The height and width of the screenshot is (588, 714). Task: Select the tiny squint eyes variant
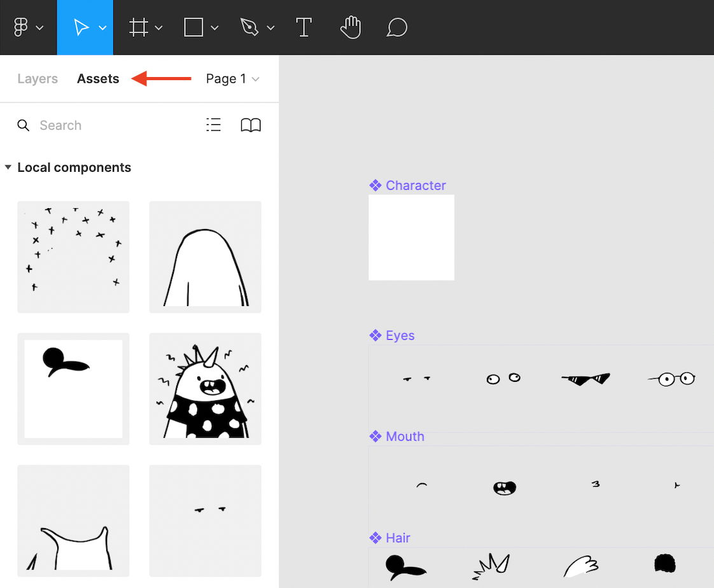[417, 379]
